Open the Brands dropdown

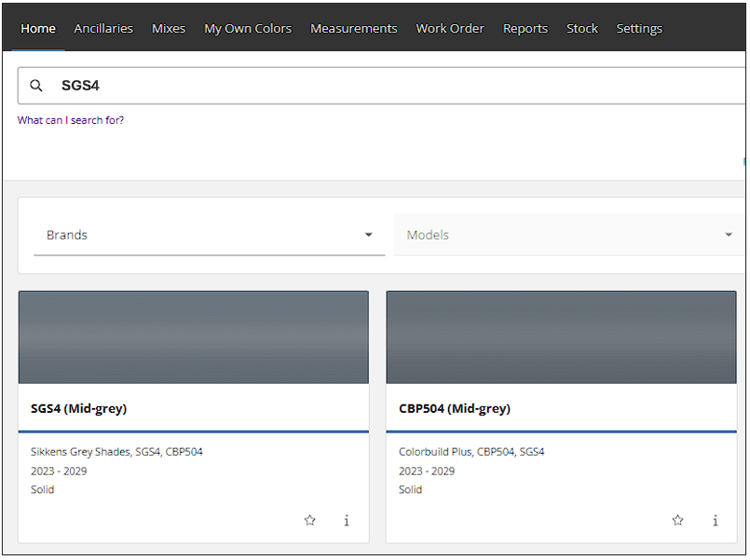[209, 235]
